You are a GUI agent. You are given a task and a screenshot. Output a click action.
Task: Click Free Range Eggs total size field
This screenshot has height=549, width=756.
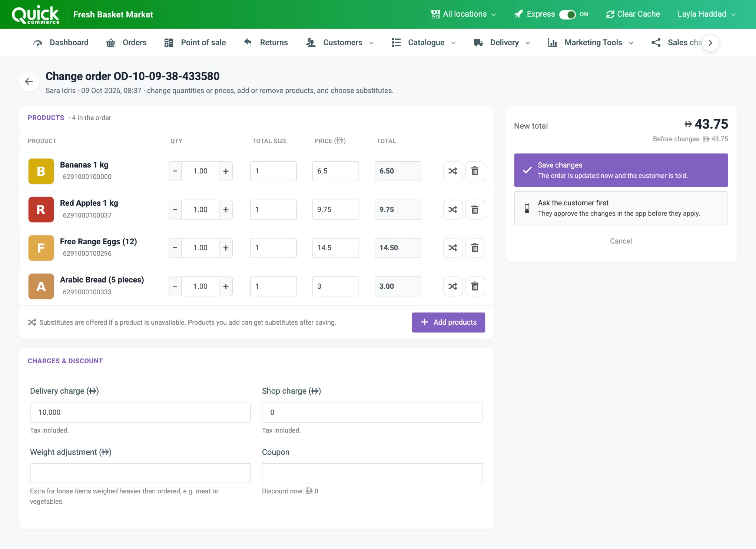[273, 248]
